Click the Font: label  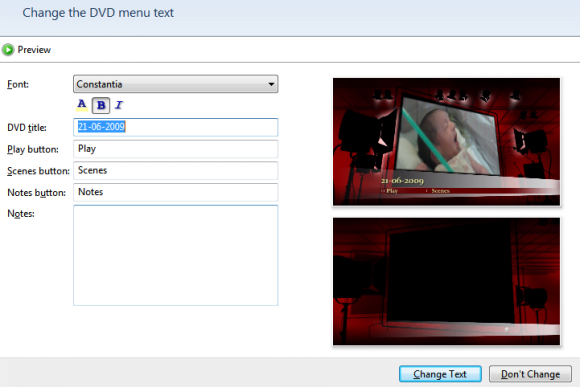18,84
